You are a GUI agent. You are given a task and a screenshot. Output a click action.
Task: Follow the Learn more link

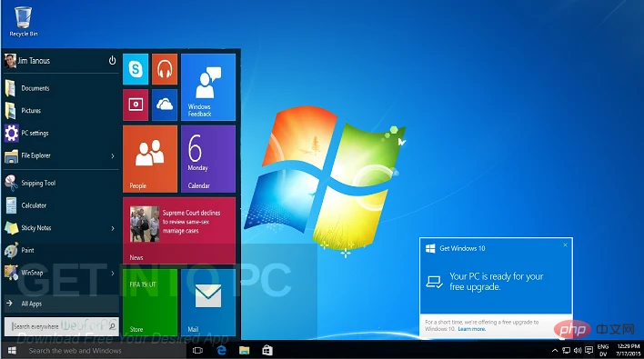(x=471, y=329)
